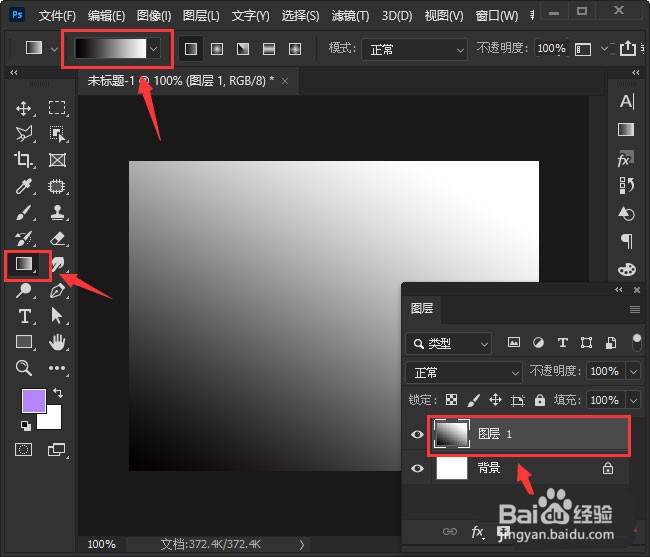Click the purple foreground color swatch
The image size is (650, 557).
(x=34, y=401)
